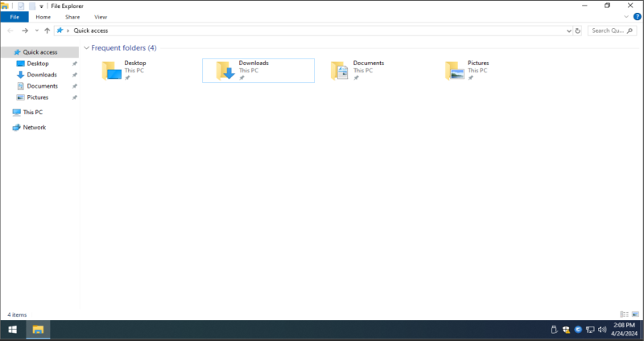This screenshot has width=644, height=341.
Task: Click the File Explorer title bar app icon
Action: tap(5, 6)
